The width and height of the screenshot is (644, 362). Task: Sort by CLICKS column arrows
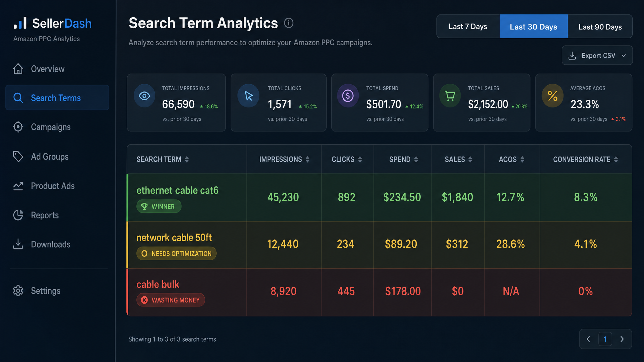pyautogui.click(x=360, y=159)
